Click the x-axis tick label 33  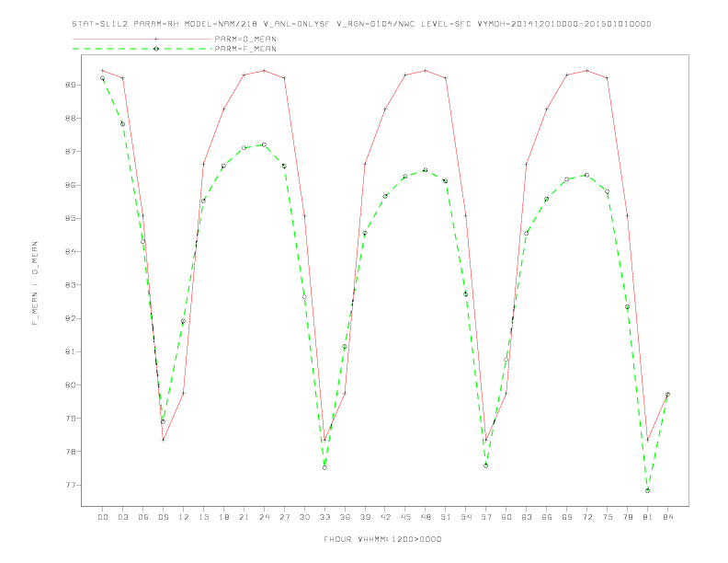pyautogui.click(x=324, y=517)
